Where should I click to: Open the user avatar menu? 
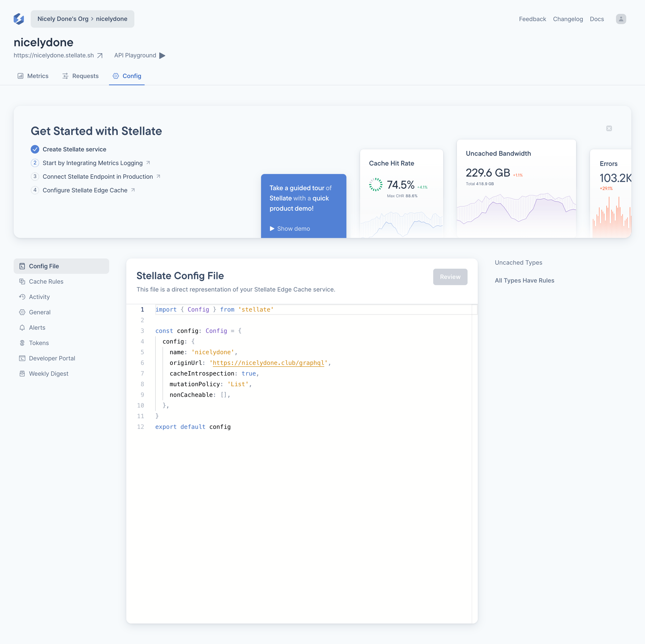pyautogui.click(x=621, y=19)
